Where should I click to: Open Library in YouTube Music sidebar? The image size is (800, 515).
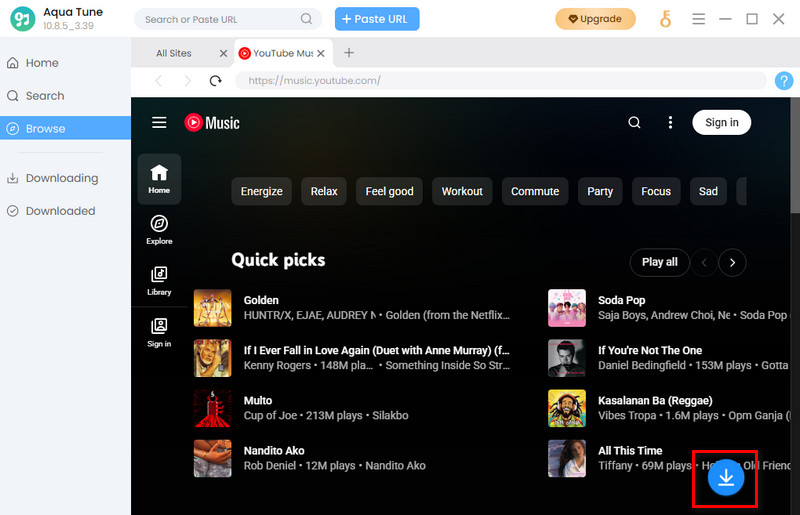point(159,281)
